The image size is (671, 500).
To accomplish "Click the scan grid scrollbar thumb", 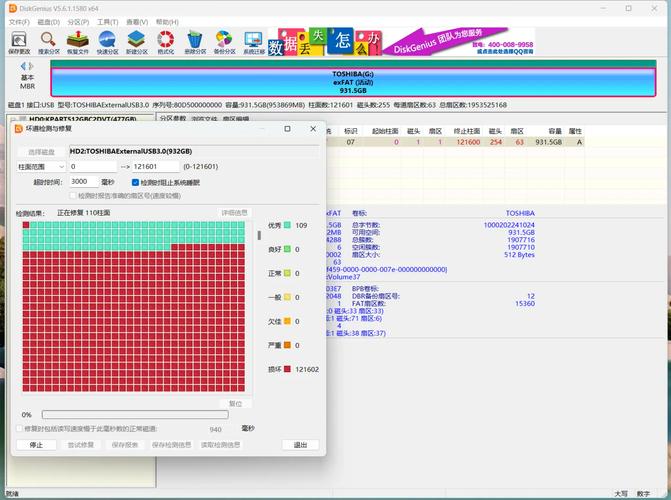I will [259, 235].
